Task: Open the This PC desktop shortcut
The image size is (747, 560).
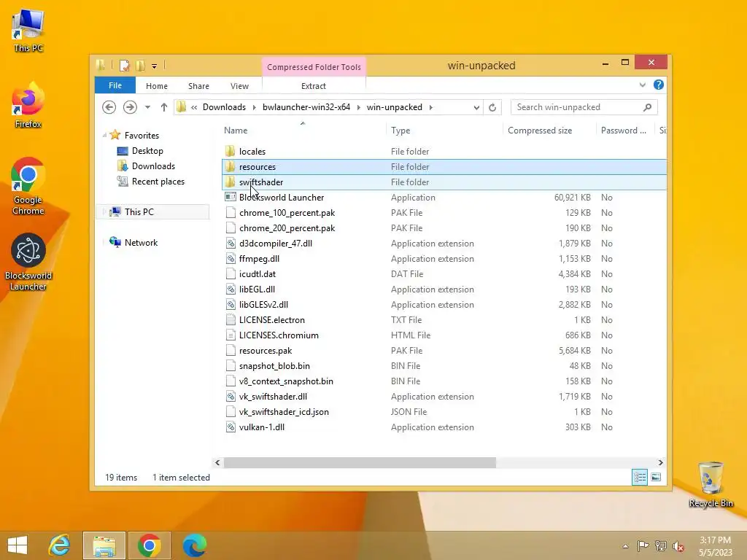Action: pos(28,31)
